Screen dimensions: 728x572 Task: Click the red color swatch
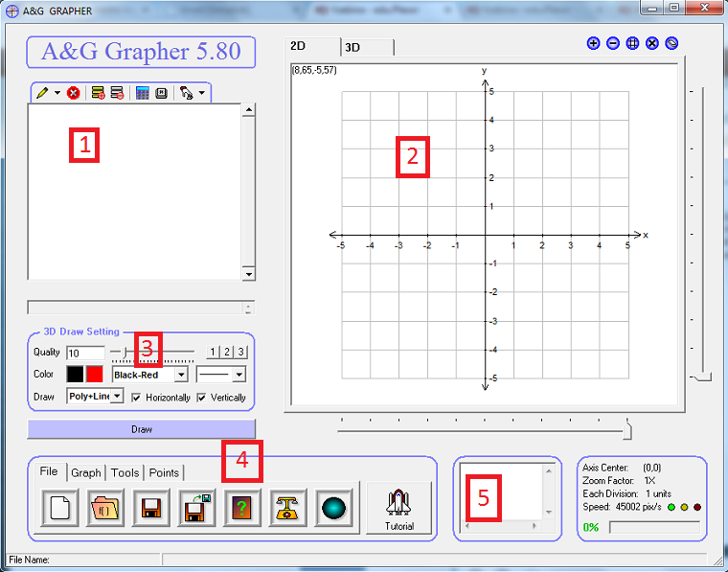pyautogui.click(x=96, y=375)
